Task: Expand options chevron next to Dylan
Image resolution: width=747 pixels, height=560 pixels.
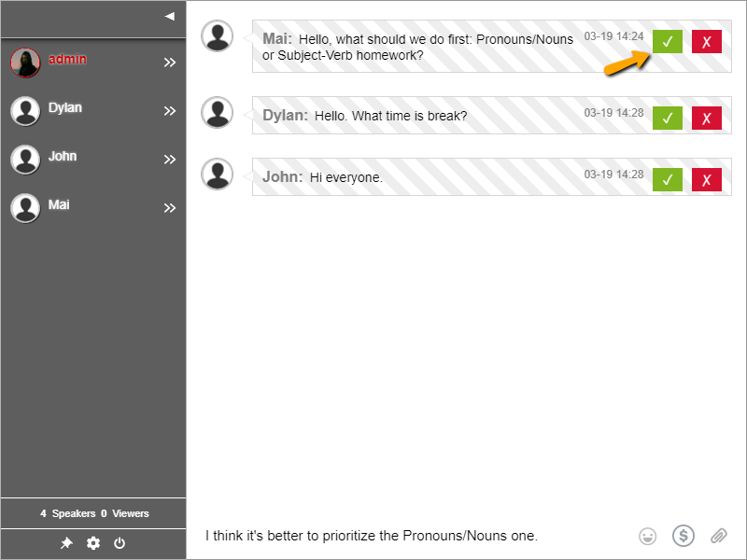Action: [170, 111]
